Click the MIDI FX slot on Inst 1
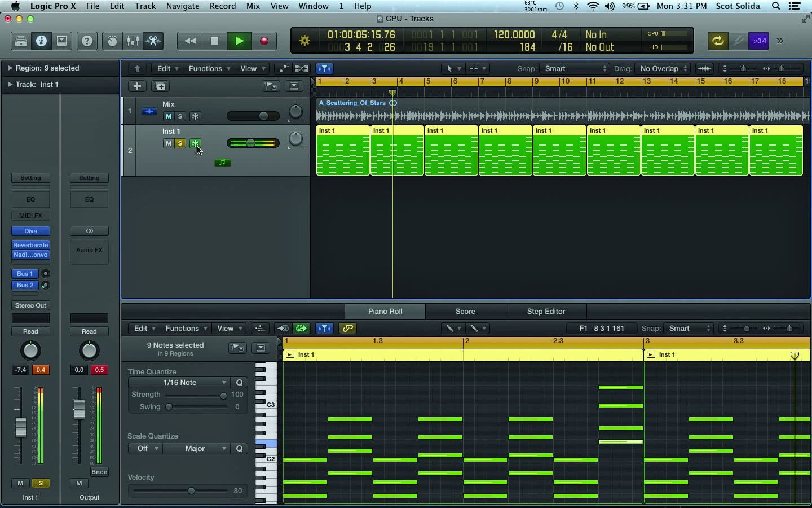Screen dimensions: 812x508 tap(30, 216)
